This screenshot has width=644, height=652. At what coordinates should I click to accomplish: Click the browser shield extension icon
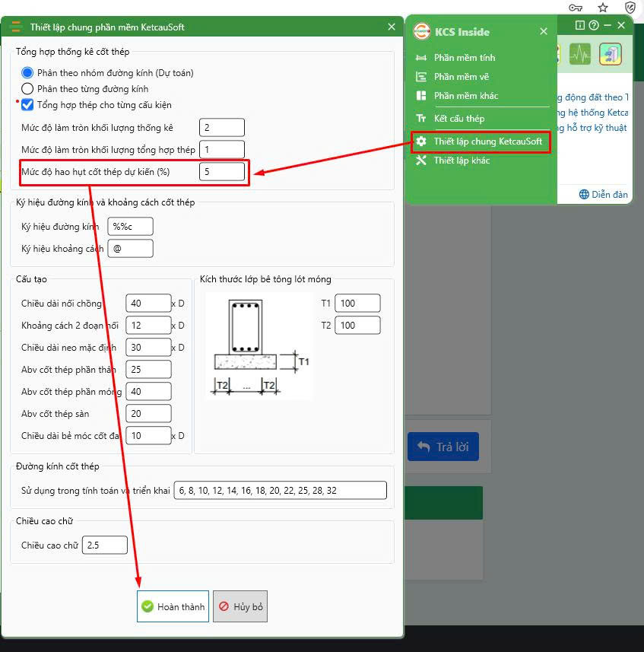(x=630, y=7)
